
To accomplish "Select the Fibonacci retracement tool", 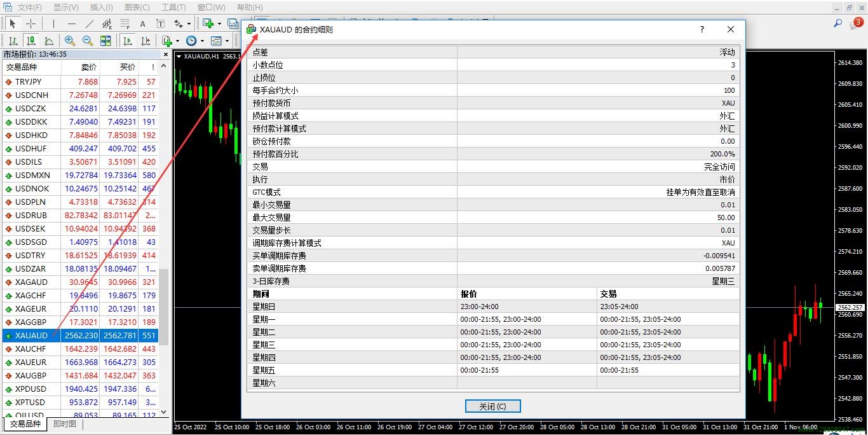I will click(125, 24).
